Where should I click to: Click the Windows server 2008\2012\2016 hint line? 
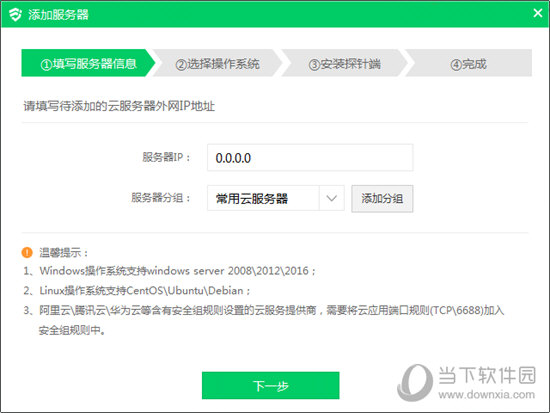pos(169,271)
